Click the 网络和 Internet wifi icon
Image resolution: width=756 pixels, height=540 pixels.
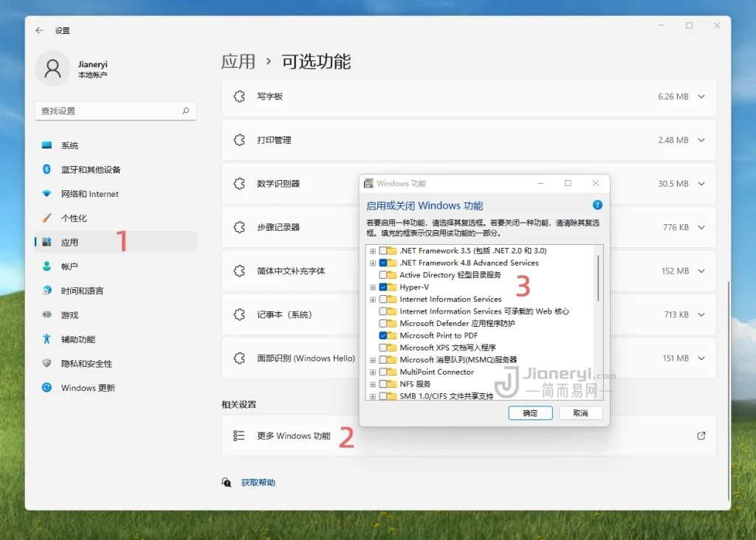pos(47,194)
